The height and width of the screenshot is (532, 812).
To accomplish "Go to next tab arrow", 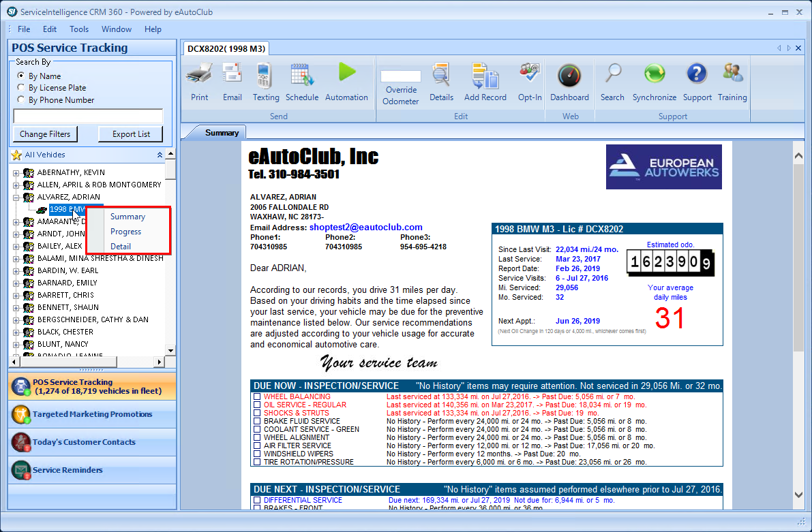I will tap(789, 48).
